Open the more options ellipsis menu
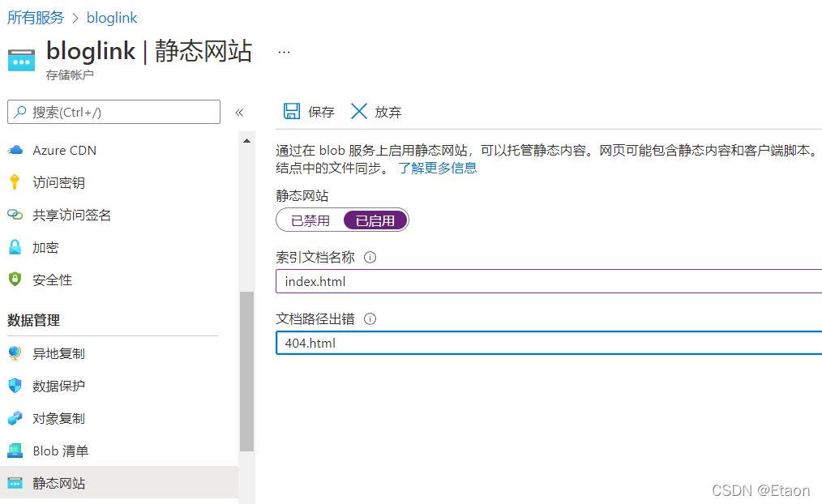 coord(285,53)
